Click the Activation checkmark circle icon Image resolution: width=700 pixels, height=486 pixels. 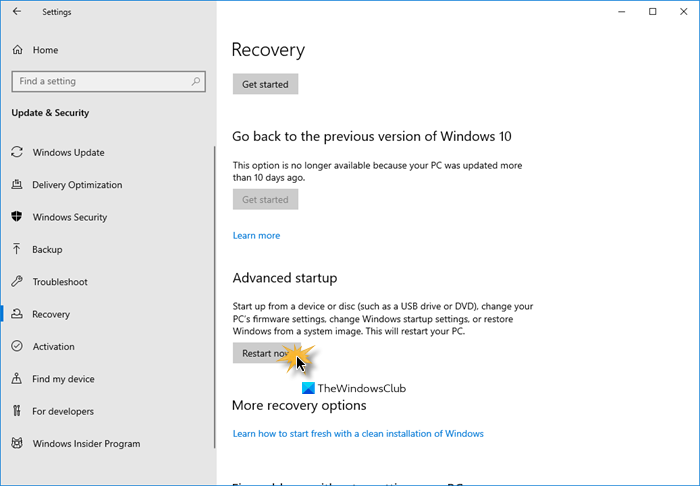(17, 347)
